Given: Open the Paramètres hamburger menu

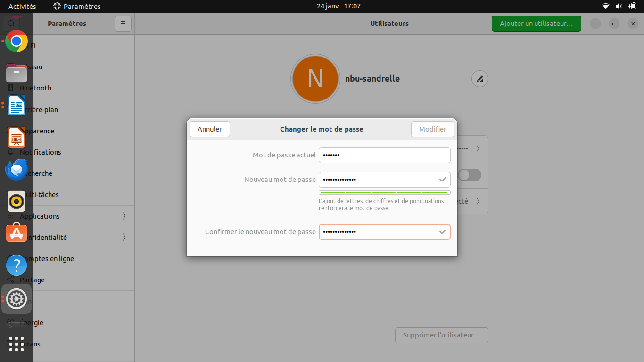Looking at the screenshot, I should [123, 24].
